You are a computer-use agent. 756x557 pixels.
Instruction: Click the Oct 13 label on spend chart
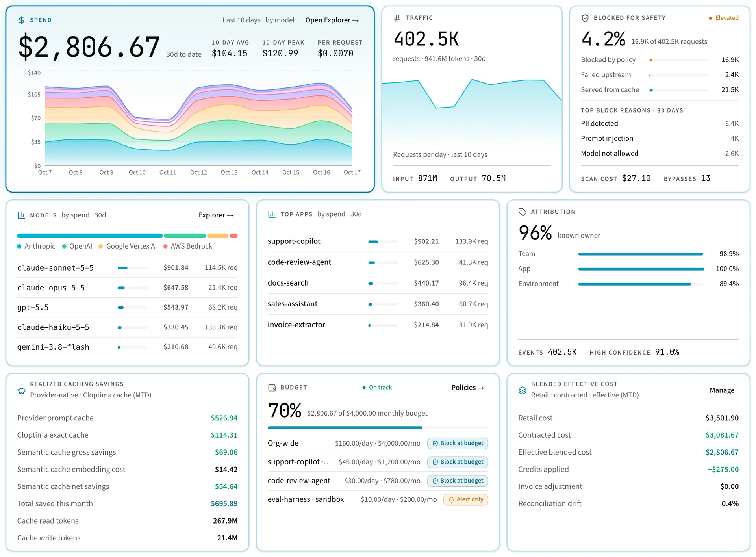coord(229,173)
